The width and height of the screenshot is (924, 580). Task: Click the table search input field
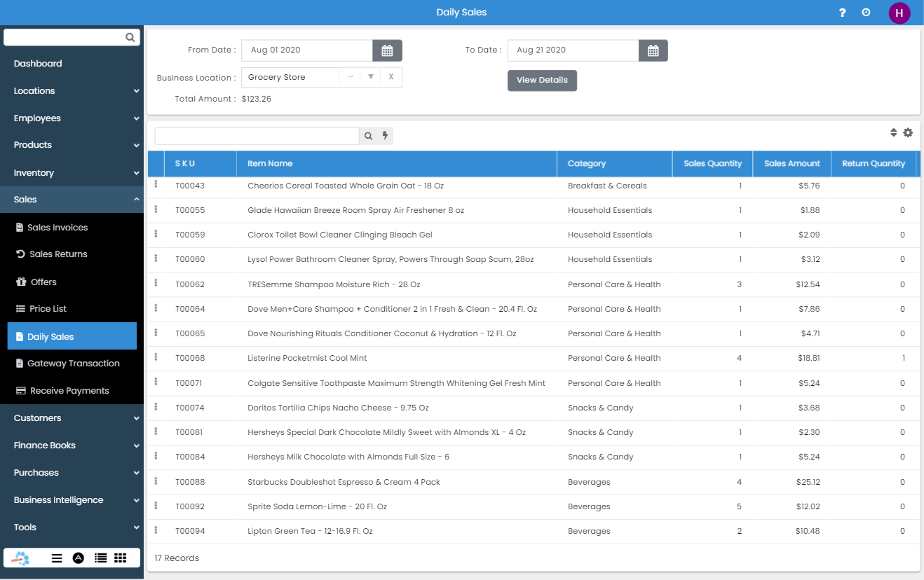(x=257, y=136)
